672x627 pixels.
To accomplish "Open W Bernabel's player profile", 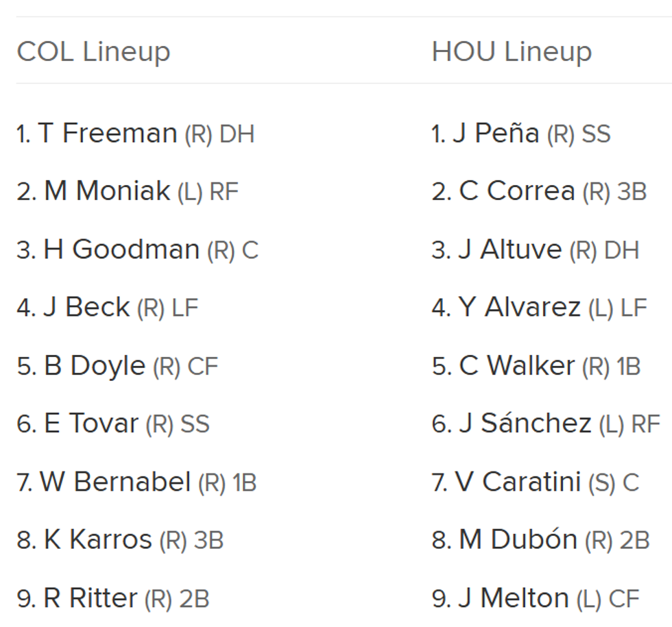I will click(115, 482).
